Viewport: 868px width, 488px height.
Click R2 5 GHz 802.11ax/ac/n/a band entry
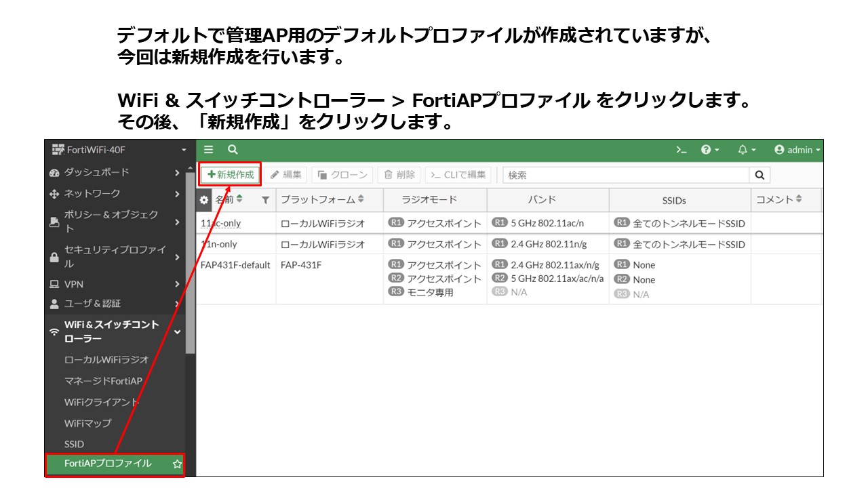(x=548, y=278)
